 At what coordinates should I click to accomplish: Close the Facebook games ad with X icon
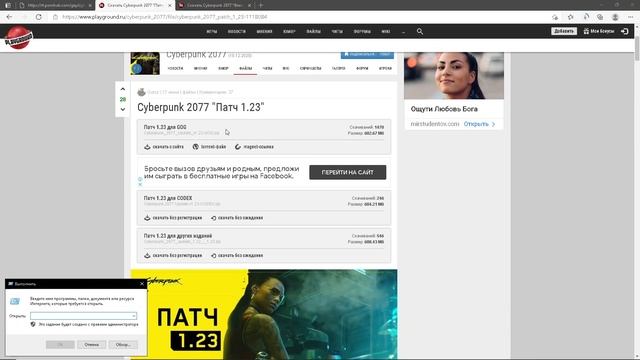click(140, 184)
